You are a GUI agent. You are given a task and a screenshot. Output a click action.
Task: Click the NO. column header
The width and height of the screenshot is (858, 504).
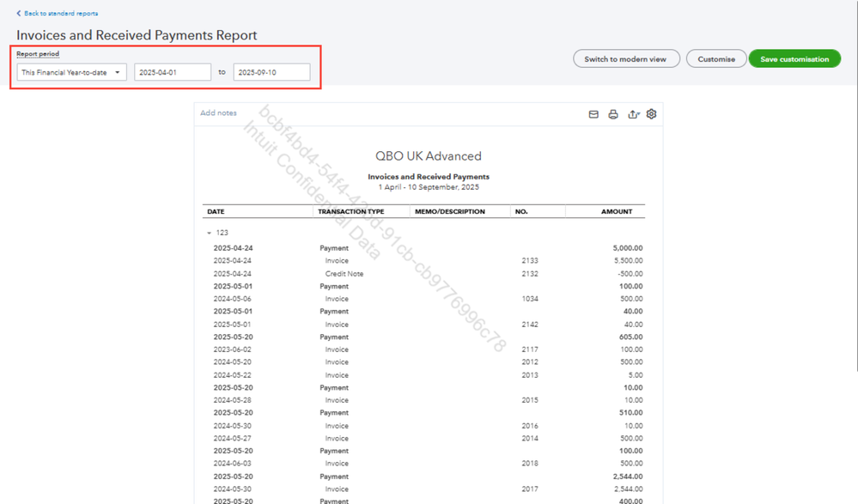[521, 212]
